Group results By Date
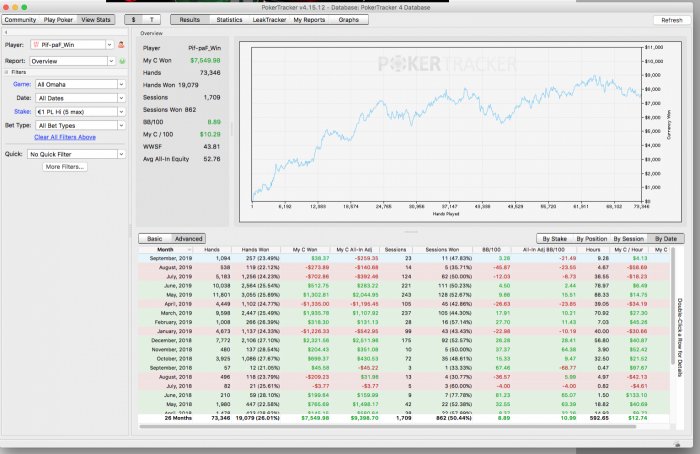The height and width of the screenshot is (454, 700). click(x=666, y=239)
